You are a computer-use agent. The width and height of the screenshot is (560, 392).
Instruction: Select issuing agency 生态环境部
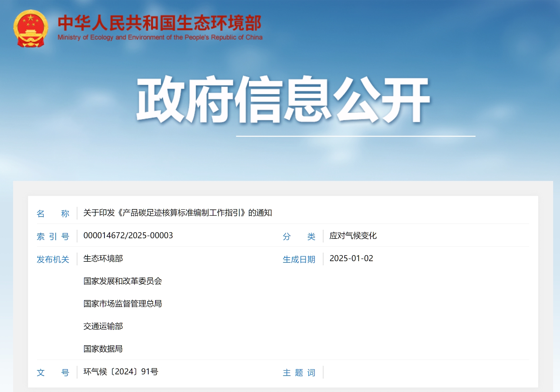103,258
